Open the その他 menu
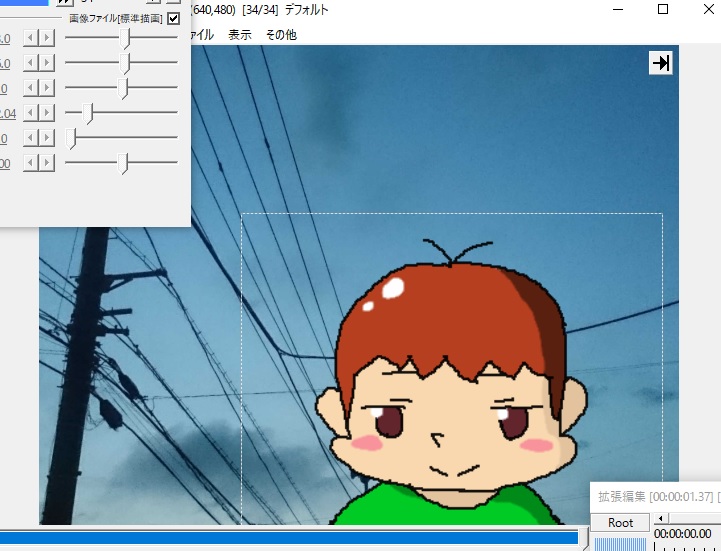This screenshot has width=721, height=551. [281, 34]
